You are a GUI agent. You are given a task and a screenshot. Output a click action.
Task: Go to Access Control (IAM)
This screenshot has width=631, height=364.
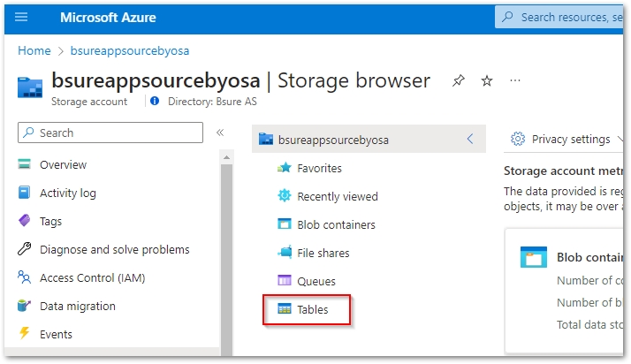(92, 277)
